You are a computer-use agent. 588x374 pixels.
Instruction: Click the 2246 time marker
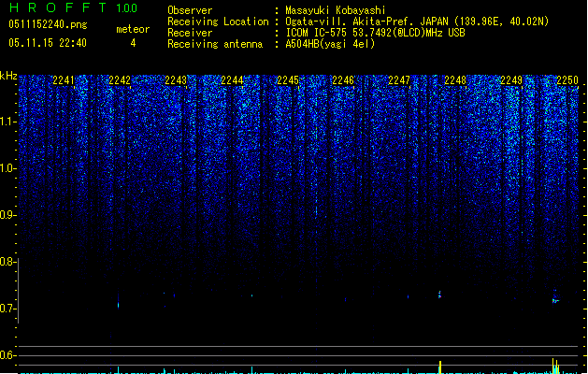click(x=343, y=80)
